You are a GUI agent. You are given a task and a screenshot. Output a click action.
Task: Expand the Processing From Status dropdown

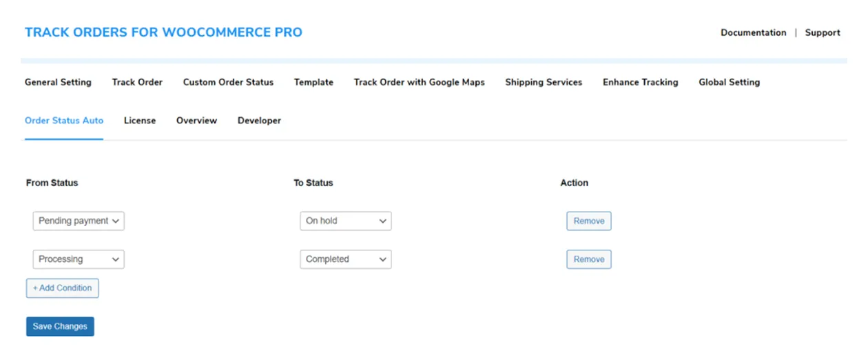(79, 259)
